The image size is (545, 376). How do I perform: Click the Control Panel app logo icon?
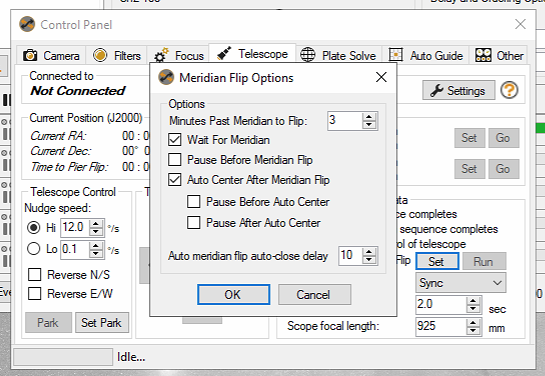(27, 24)
